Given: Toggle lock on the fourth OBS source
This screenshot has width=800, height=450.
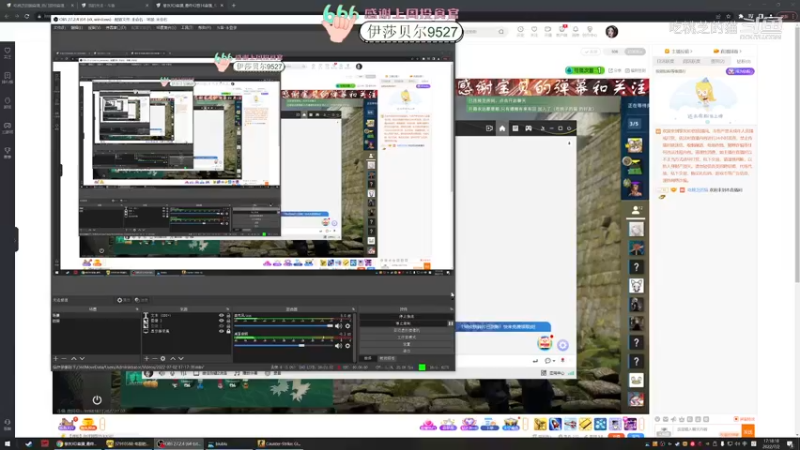Looking at the screenshot, I should (228, 331).
